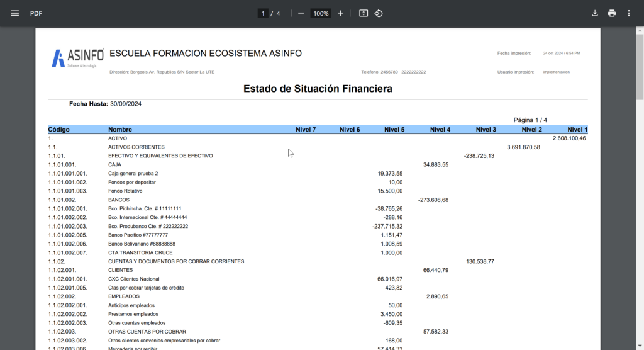644x350 pixels.
Task: Select BANCOS value -273.608,68
Action: 433,200
